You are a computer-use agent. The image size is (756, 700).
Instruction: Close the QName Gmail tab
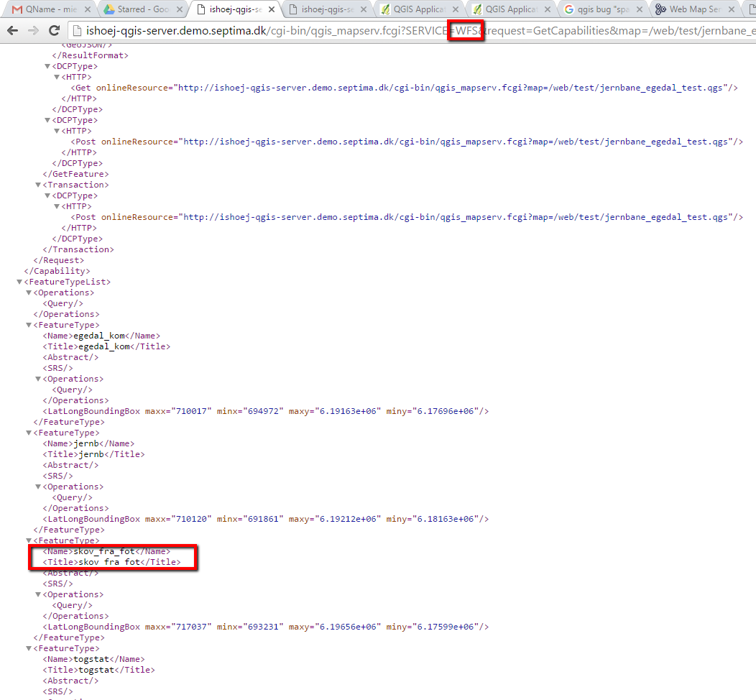tap(87, 9)
